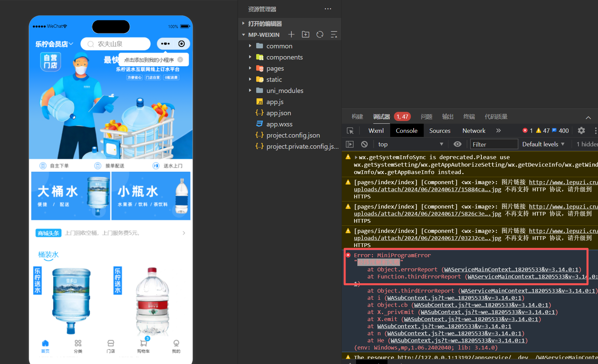Open the top execution context dropdown
Viewport: 598px width, 364px height.
coord(411,144)
